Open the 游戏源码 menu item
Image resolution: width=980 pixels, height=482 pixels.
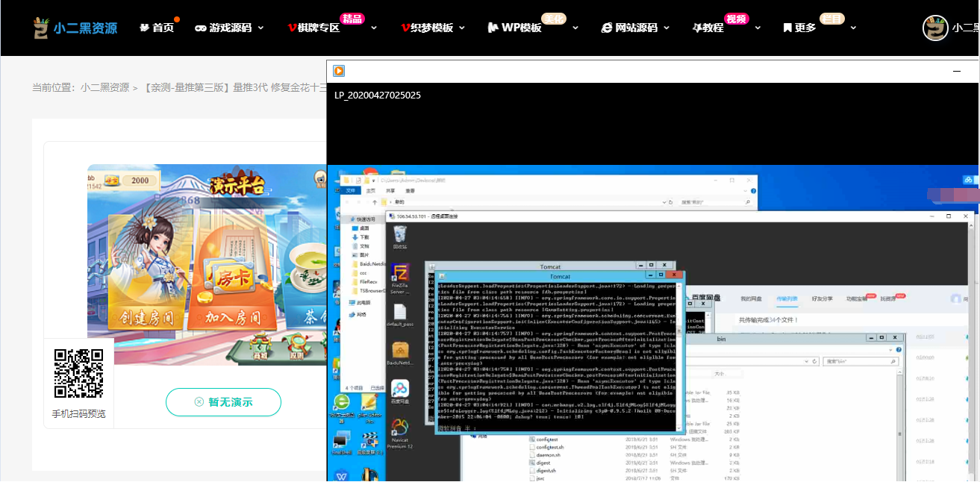[x=223, y=28]
